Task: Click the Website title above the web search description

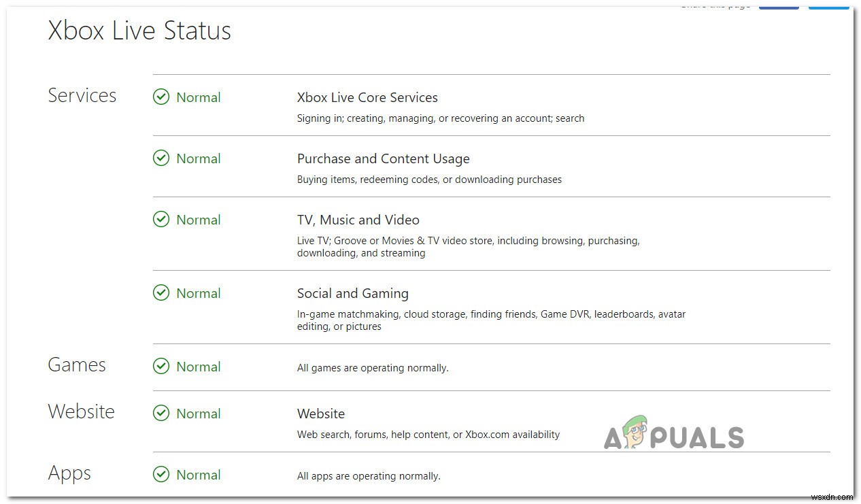Action: point(320,414)
